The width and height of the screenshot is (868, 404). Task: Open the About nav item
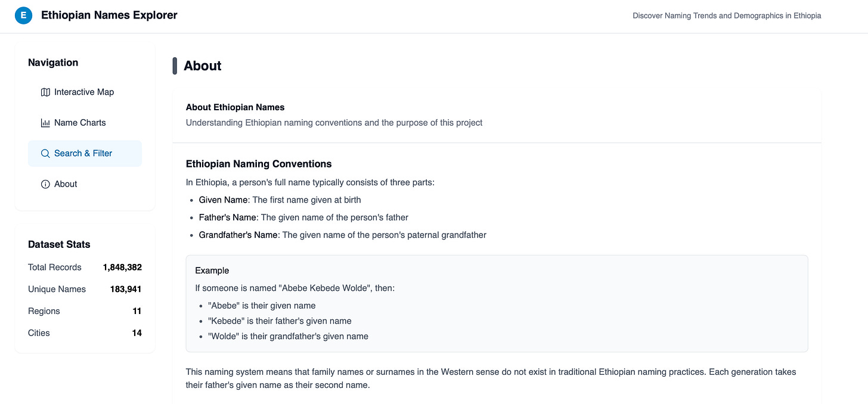[x=66, y=184]
